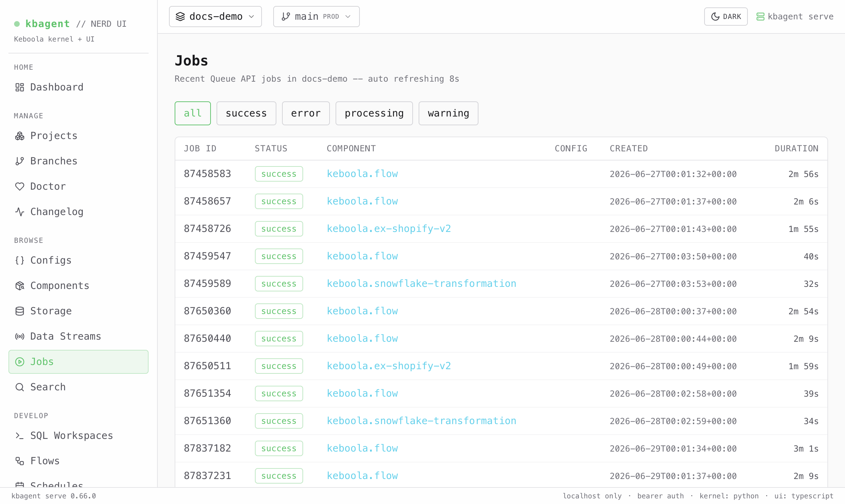Click job ID 87459547

207,256
